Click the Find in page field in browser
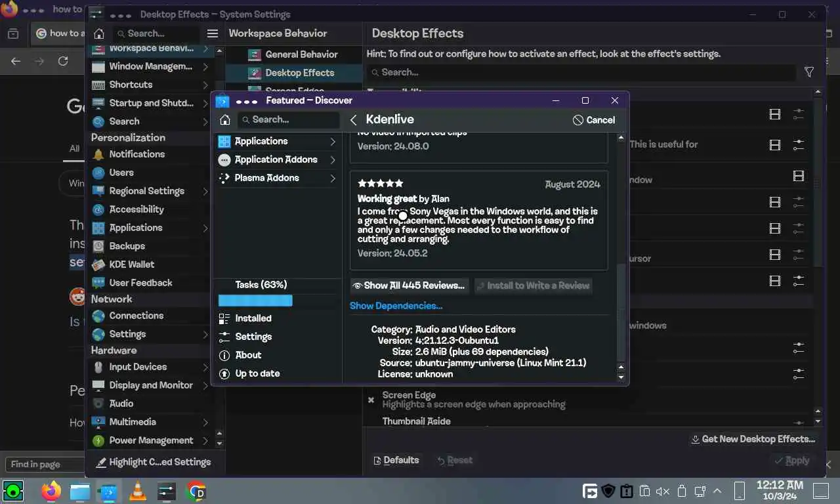840x504 pixels. [x=44, y=464]
